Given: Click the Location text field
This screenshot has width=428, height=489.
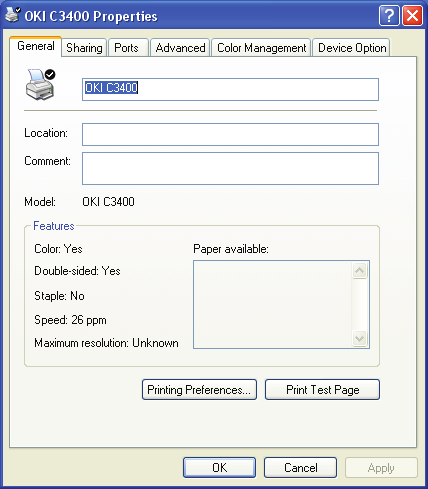Looking at the screenshot, I should tap(230, 134).
